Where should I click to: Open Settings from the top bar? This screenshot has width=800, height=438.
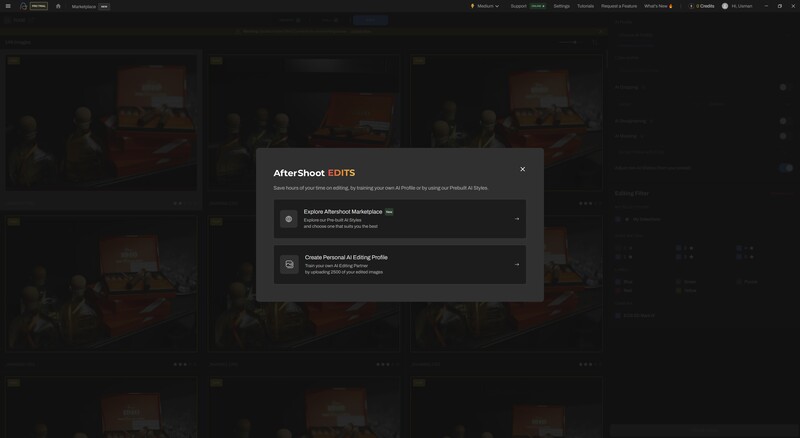(x=561, y=6)
